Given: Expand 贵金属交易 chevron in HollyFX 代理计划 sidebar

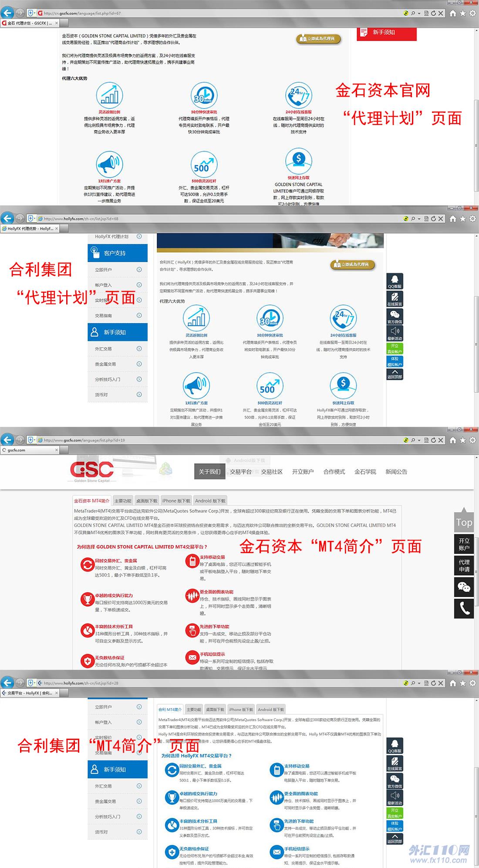Looking at the screenshot, I should [x=139, y=364].
